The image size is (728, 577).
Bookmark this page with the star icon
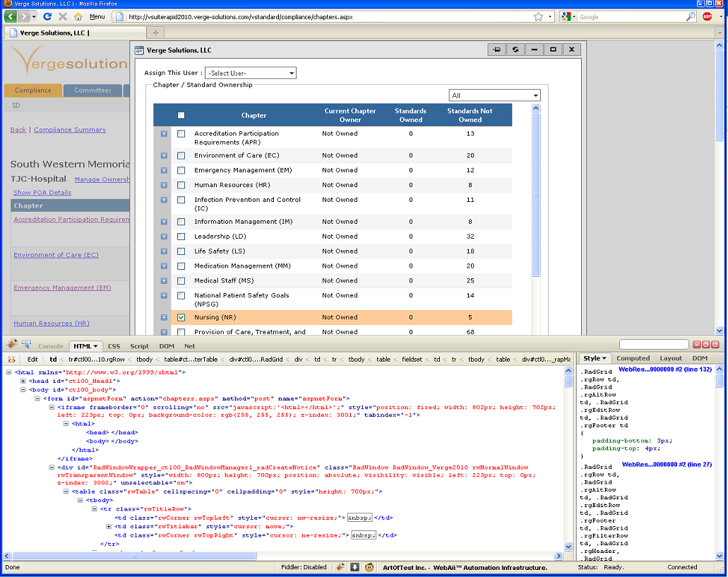click(539, 16)
